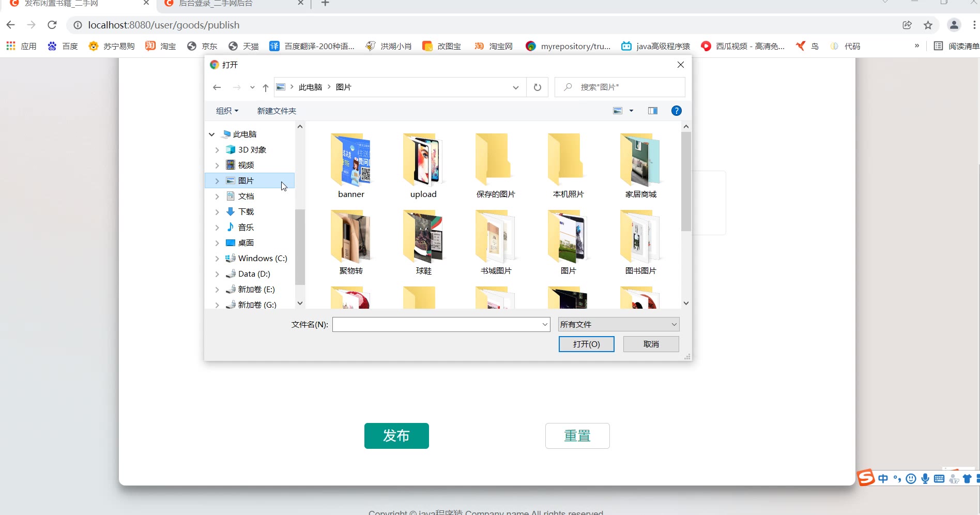Open the 本机照片 folder
Viewport: 980px width, 515px height.
568,166
